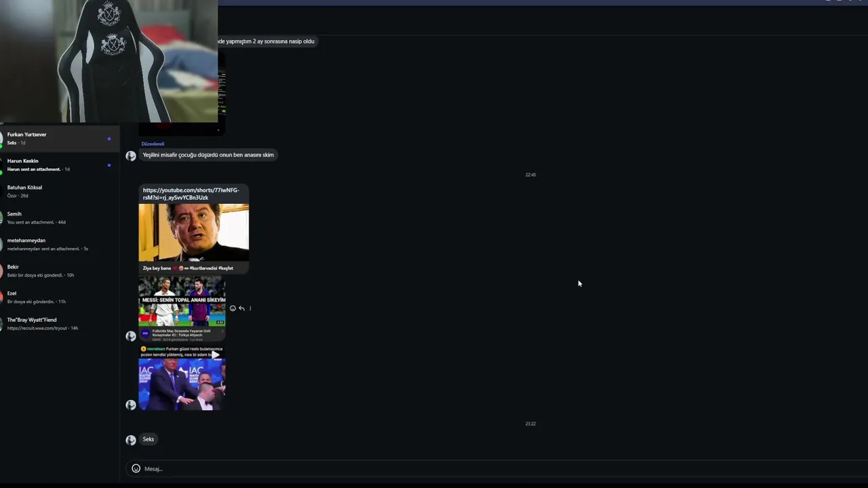
Task: Click "Harun sent an attachment." preview
Action: tap(34, 169)
